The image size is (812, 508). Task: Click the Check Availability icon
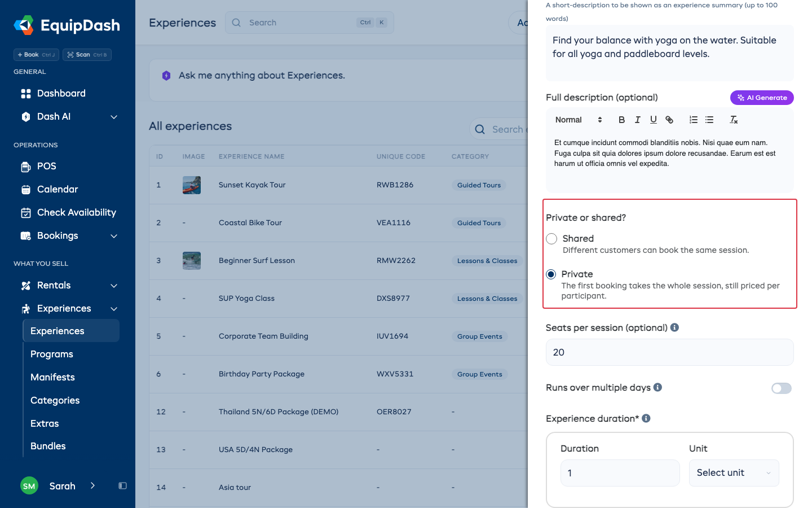26,213
